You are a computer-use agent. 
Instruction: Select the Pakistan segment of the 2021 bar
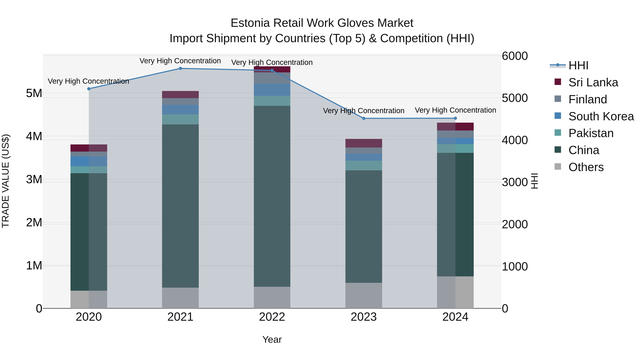click(180, 119)
